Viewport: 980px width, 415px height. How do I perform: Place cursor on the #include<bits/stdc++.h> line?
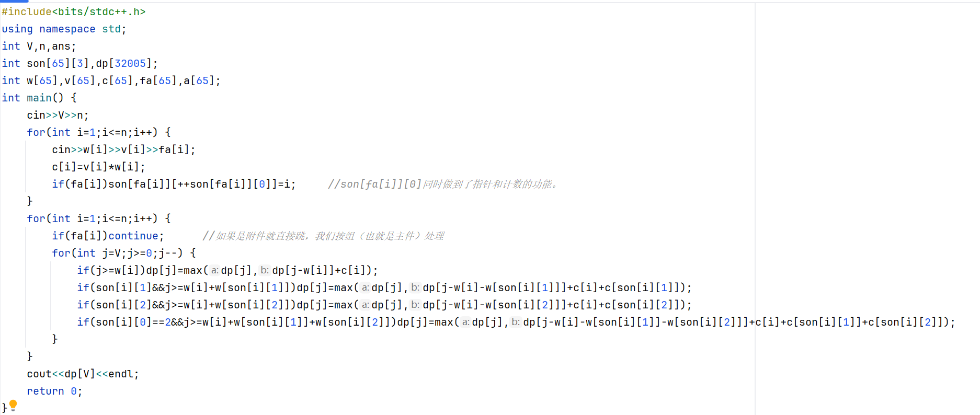point(74,11)
